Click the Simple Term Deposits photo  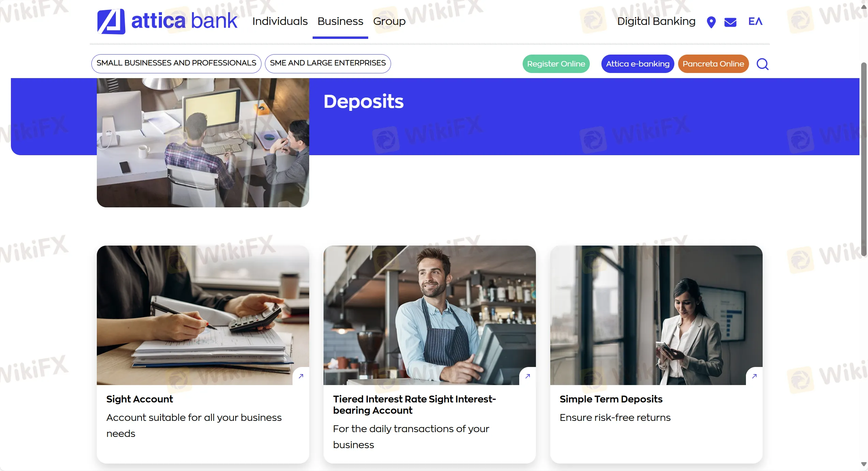point(656,315)
